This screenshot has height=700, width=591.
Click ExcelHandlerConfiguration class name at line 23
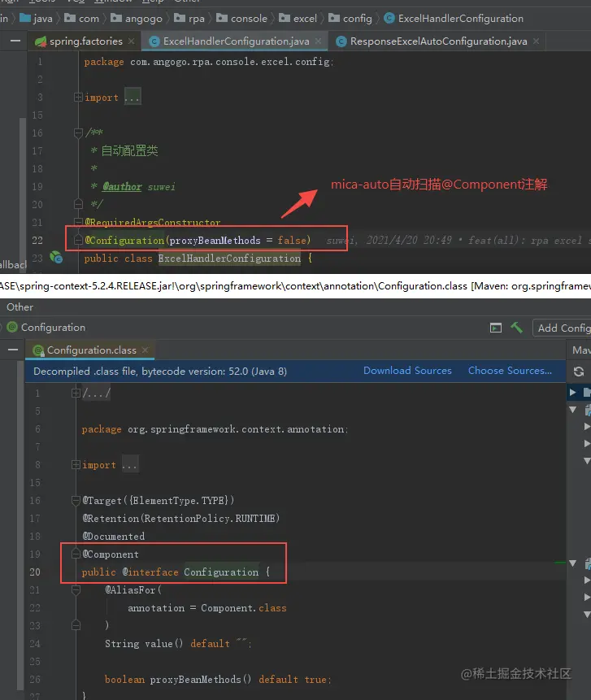pyautogui.click(x=229, y=258)
